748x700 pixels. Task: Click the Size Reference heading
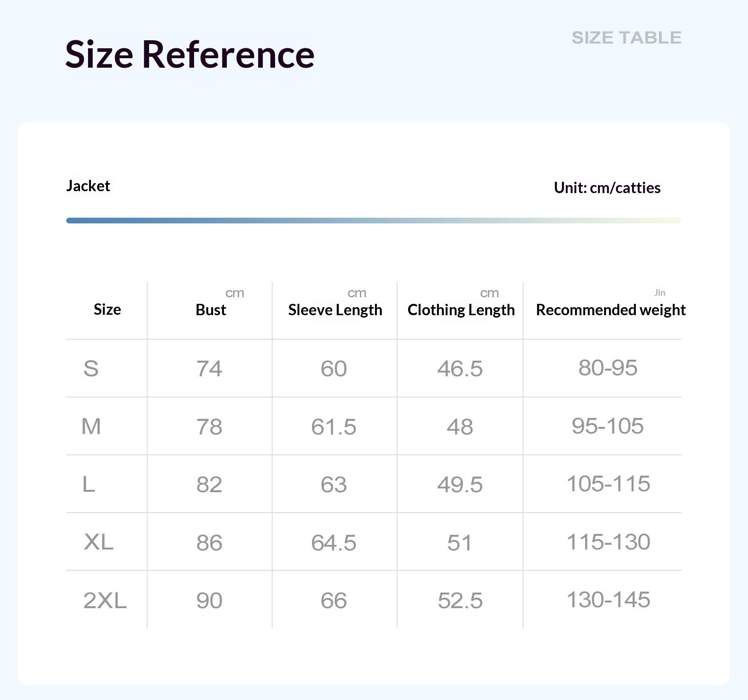pyautogui.click(x=190, y=54)
